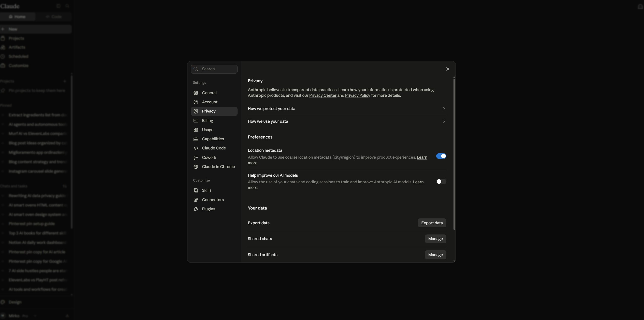This screenshot has width=644, height=320.
Task: Click the Privacy shield icon
Action: pyautogui.click(x=196, y=111)
